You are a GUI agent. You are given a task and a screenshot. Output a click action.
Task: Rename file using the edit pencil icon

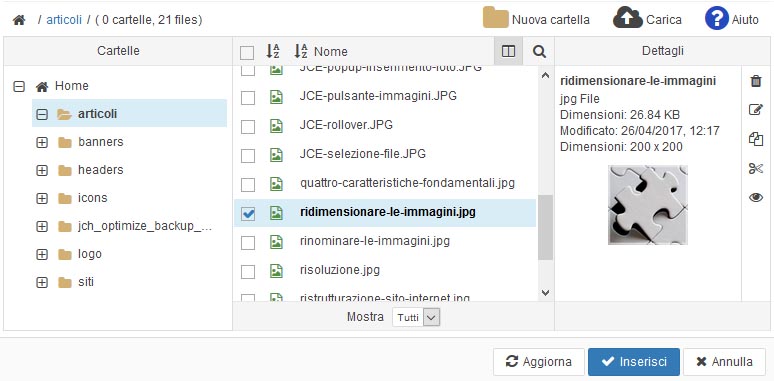[x=756, y=110]
